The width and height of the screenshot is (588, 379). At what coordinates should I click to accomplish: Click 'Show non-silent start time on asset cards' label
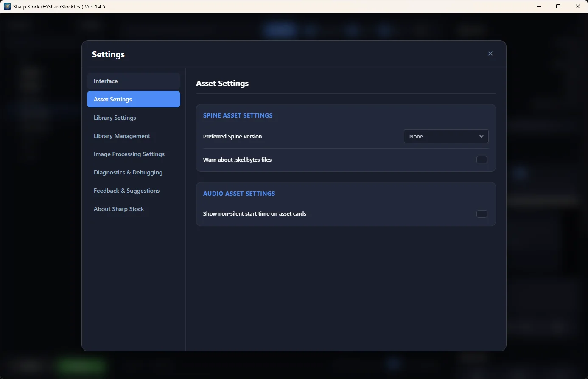click(255, 213)
